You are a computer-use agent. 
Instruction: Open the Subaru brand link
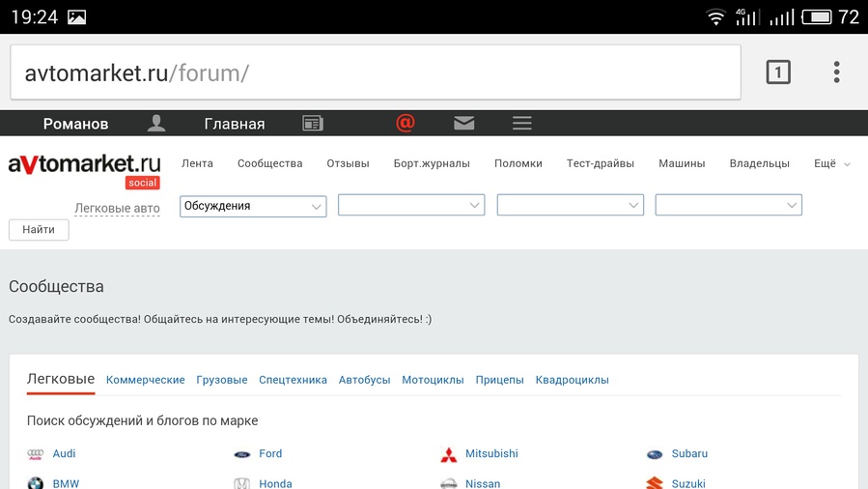pyautogui.click(x=689, y=453)
